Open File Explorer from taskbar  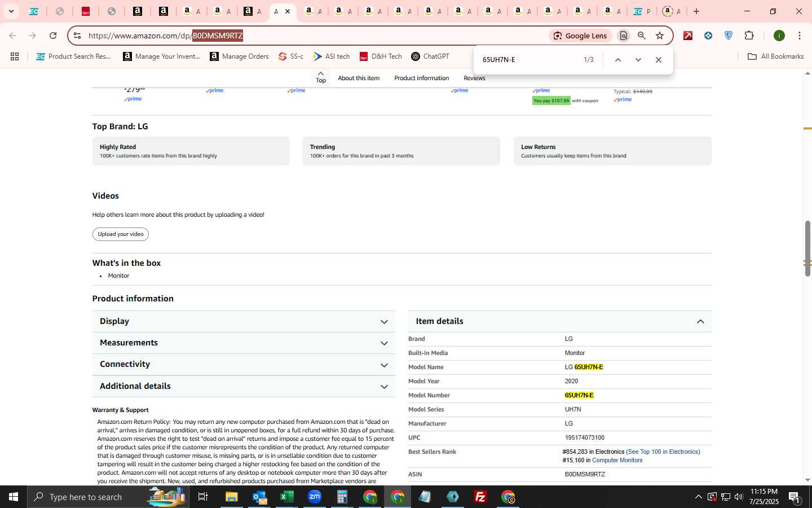click(x=232, y=497)
